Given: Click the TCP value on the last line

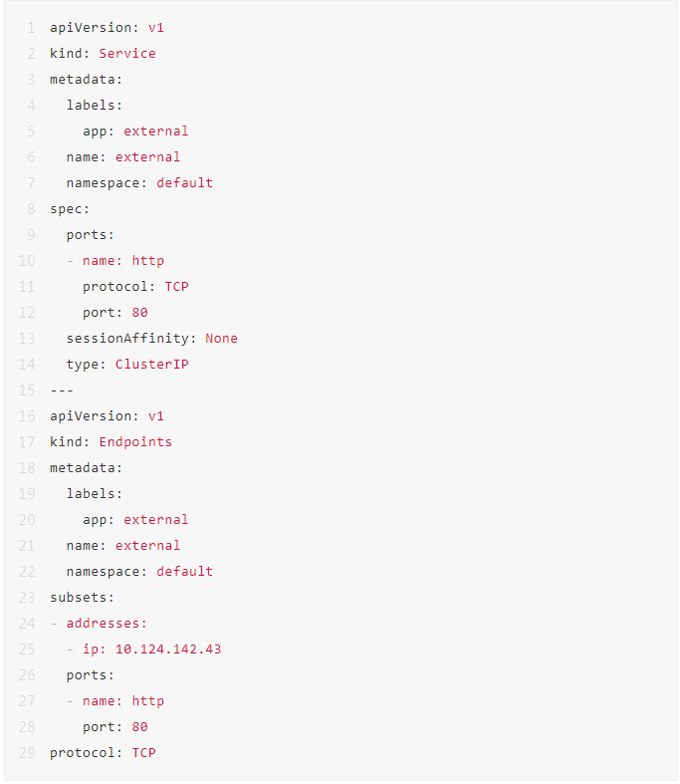Looking at the screenshot, I should 143,752.
